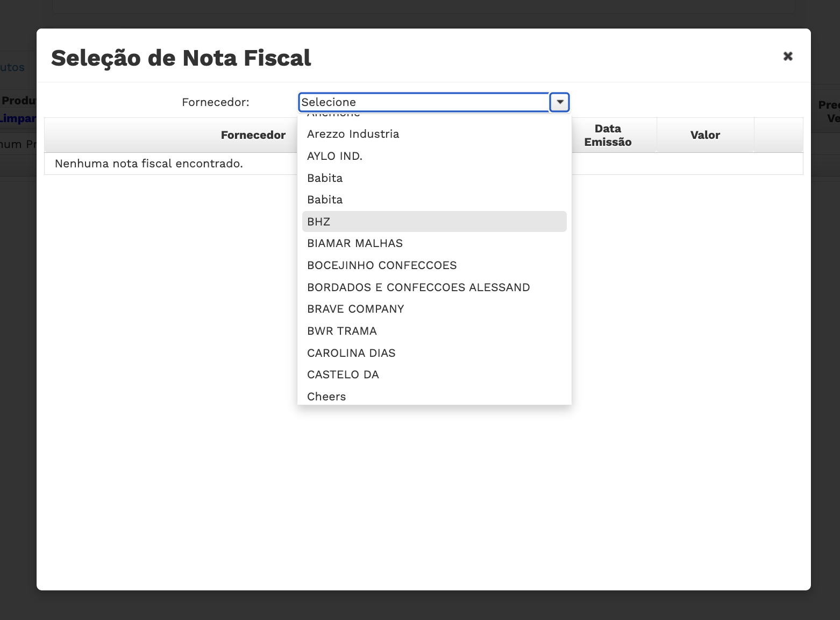Select Arezzo Industria from the list
The height and width of the screenshot is (620, 840).
pos(353,134)
